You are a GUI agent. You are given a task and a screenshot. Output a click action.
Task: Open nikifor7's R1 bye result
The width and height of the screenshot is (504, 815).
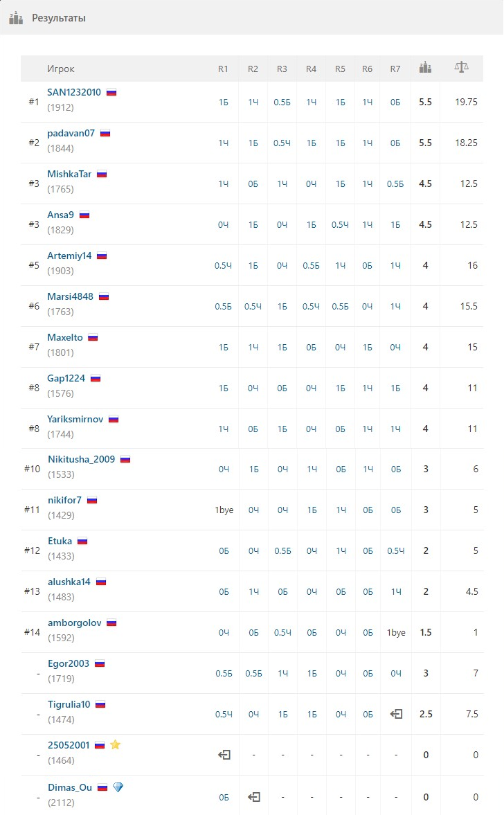pyautogui.click(x=224, y=510)
